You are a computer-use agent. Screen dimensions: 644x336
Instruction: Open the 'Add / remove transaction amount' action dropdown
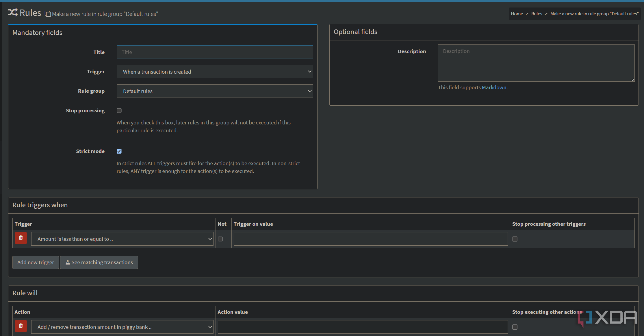(x=122, y=327)
